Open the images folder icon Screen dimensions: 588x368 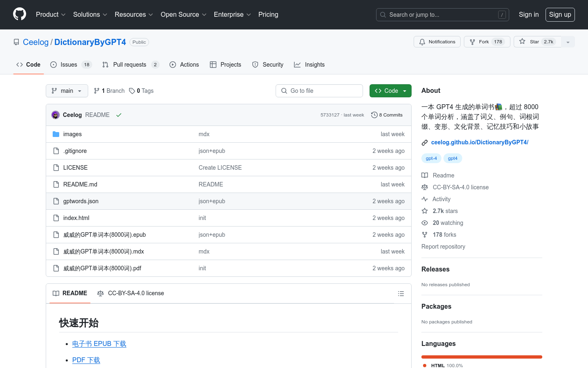click(x=56, y=134)
